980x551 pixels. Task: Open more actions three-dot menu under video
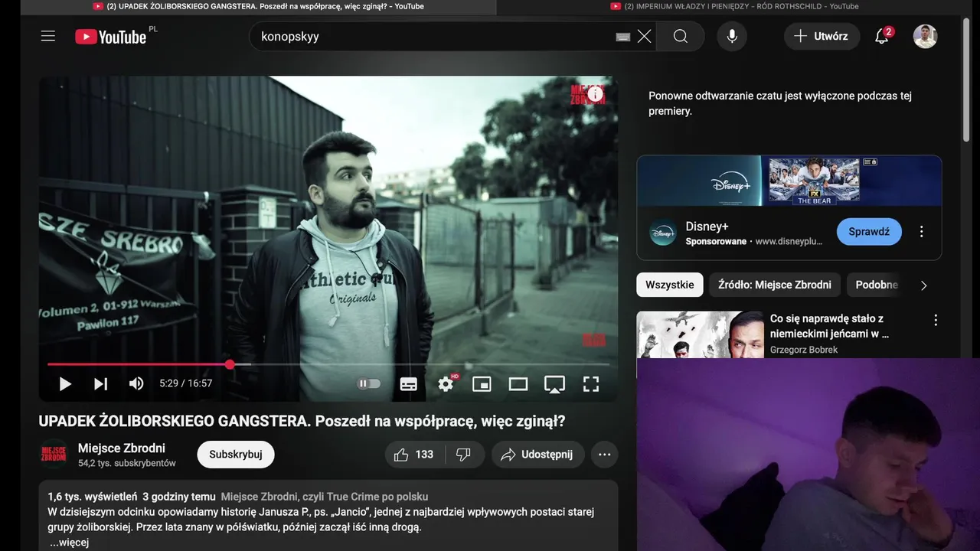click(604, 455)
